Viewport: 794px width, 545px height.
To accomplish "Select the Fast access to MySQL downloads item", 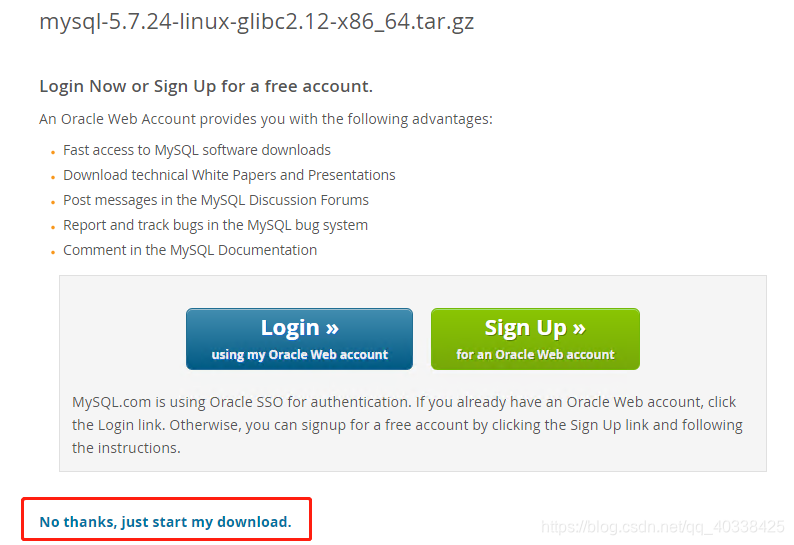I will tap(197, 150).
